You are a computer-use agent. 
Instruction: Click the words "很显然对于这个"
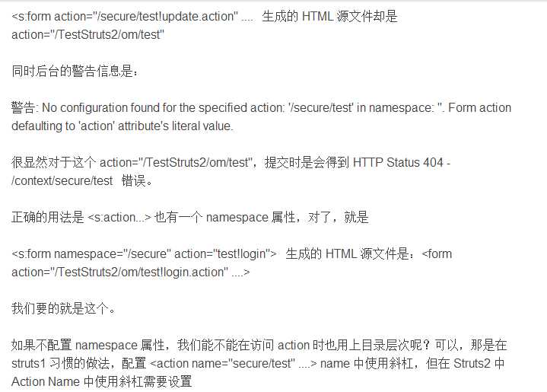click(53, 163)
